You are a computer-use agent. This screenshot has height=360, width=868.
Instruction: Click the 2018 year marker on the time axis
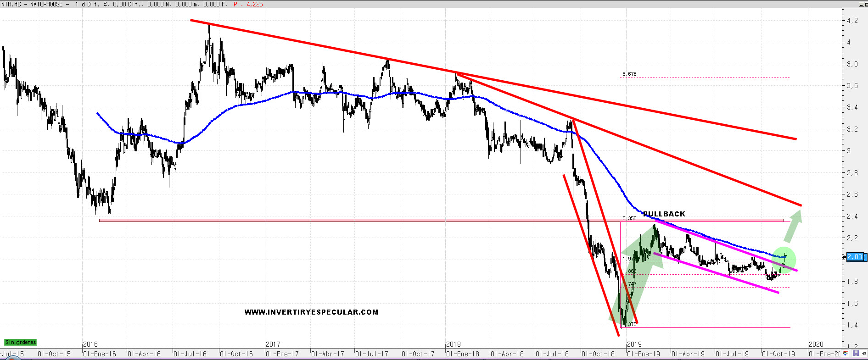453,344
